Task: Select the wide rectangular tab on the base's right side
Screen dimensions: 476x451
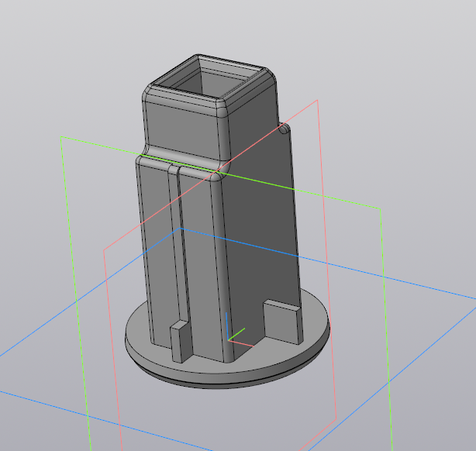Action: tap(283, 322)
